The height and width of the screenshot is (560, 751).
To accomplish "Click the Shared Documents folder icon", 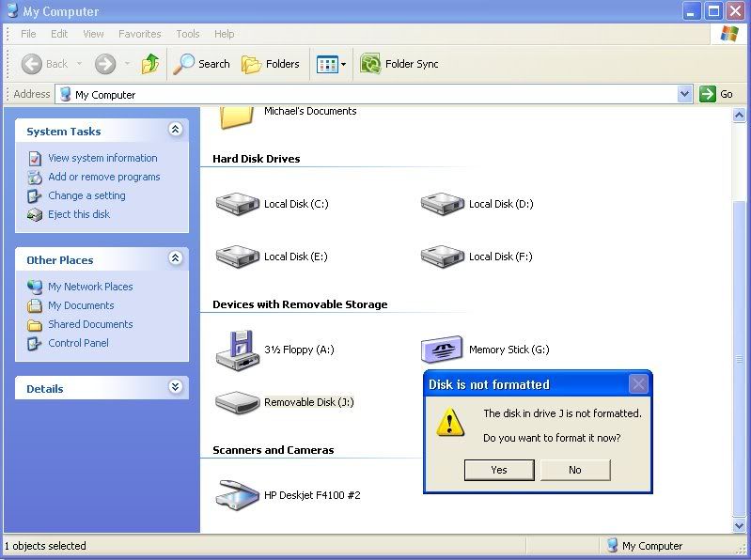I will click(x=35, y=325).
